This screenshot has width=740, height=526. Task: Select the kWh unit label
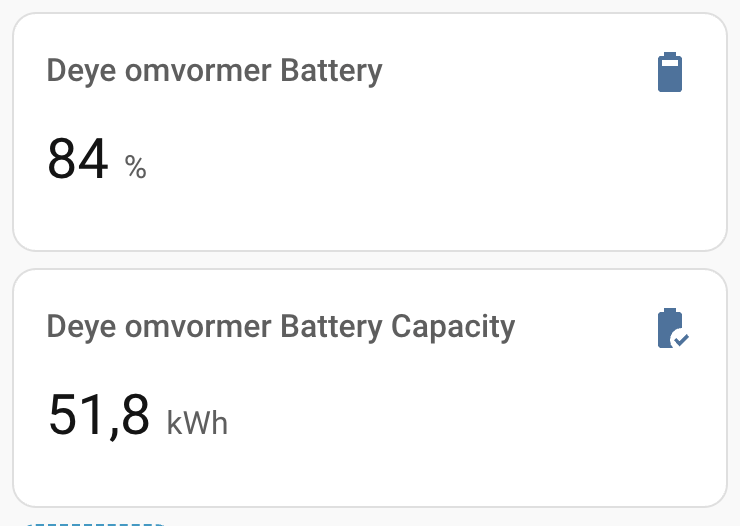coord(198,423)
